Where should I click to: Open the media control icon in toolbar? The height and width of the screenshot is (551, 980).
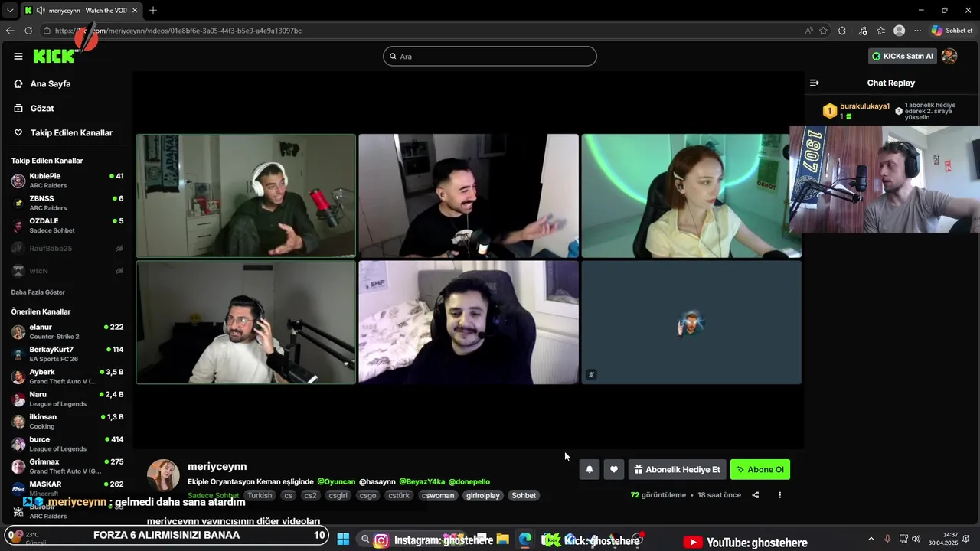[x=863, y=31]
